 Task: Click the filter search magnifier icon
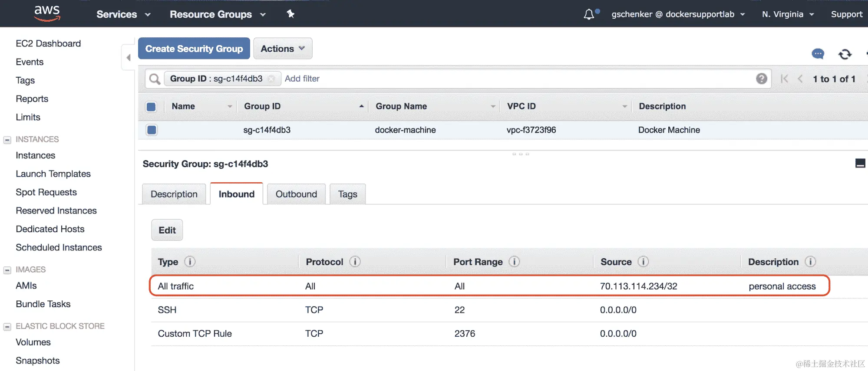click(x=155, y=79)
